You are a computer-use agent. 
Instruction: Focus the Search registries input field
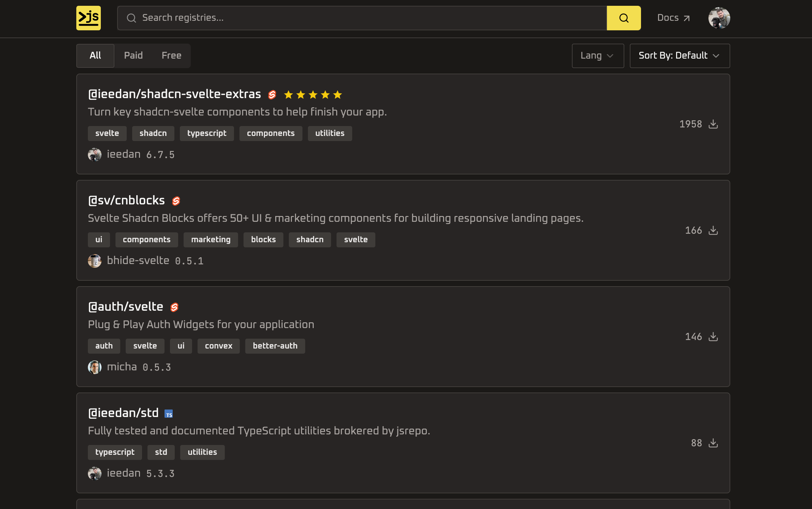point(362,18)
